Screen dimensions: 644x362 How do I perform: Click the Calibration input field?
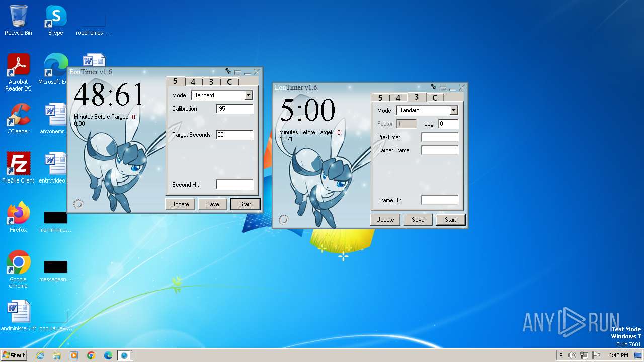(x=234, y=109)
